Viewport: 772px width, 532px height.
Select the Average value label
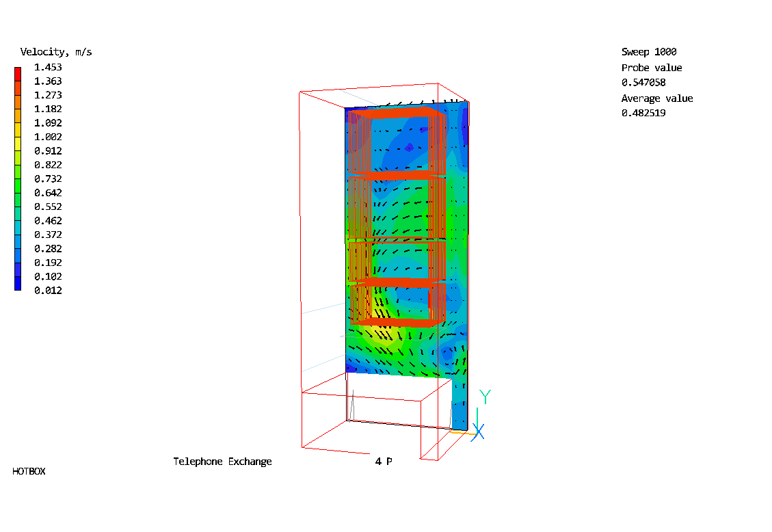656,98
